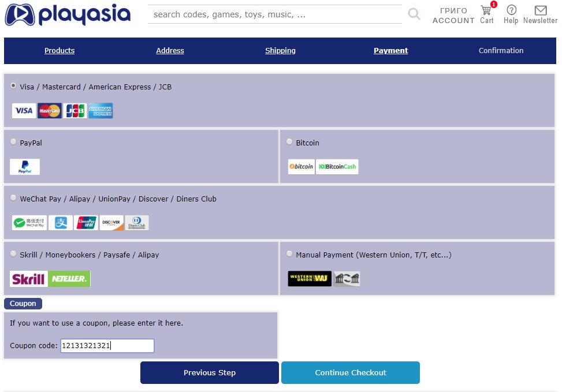Open the ГРИГО Account link

453,16
